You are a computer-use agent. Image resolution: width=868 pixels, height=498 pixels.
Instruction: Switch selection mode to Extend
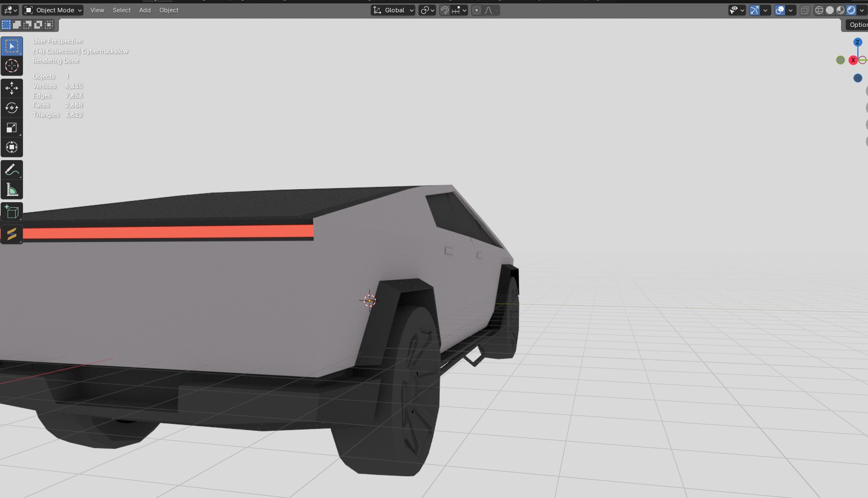click(x=17, y=25)
